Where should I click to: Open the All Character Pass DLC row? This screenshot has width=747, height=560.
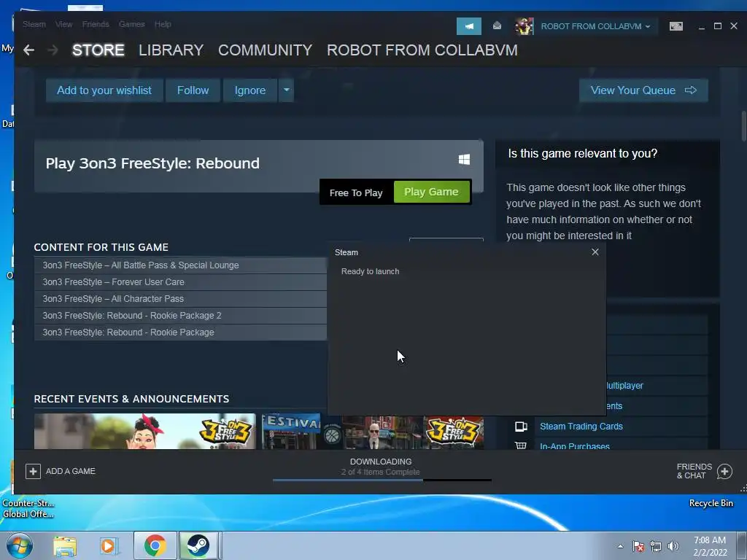pyautogui.click(x=181, y=298)
